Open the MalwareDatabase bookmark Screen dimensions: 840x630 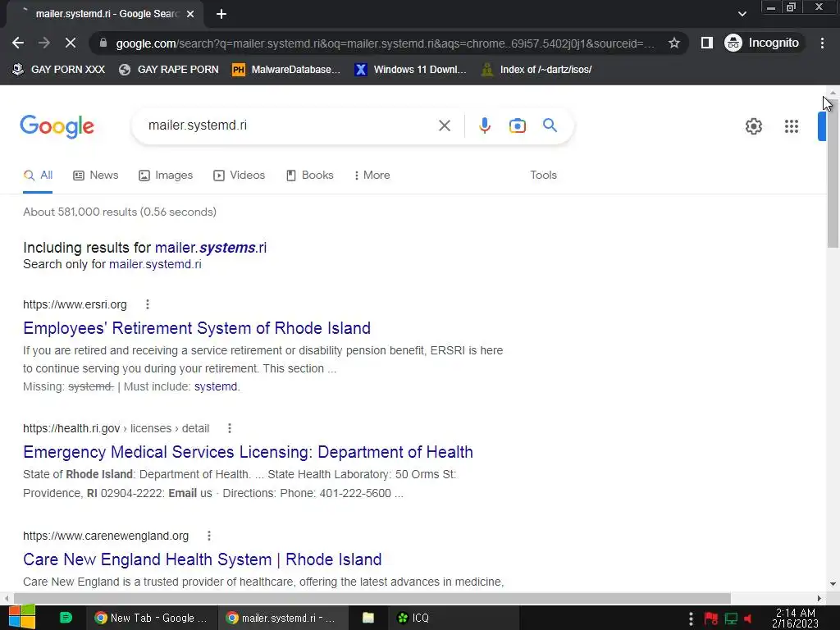point(286,70)
